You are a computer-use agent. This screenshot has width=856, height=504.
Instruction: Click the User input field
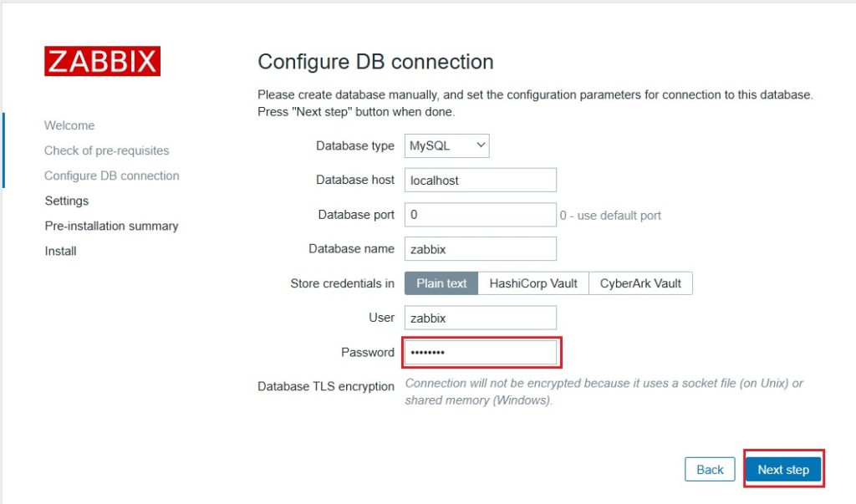tap(481, 318)
